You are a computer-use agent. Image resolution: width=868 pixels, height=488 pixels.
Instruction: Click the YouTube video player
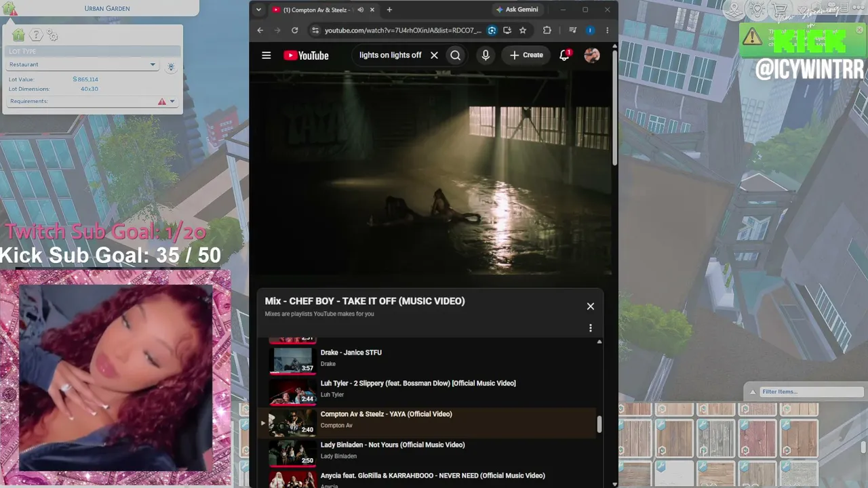(431, 173)
